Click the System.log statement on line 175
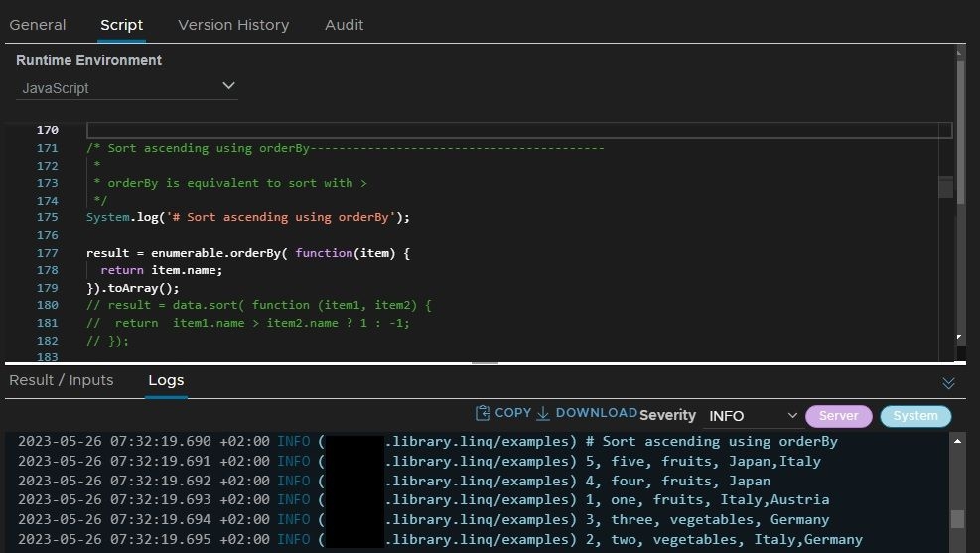The width and height of the screenshot is (980, 553). click(248, 217)
